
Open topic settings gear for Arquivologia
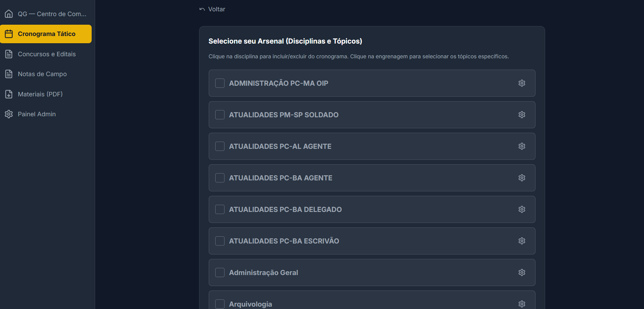(x=522, y=304)
